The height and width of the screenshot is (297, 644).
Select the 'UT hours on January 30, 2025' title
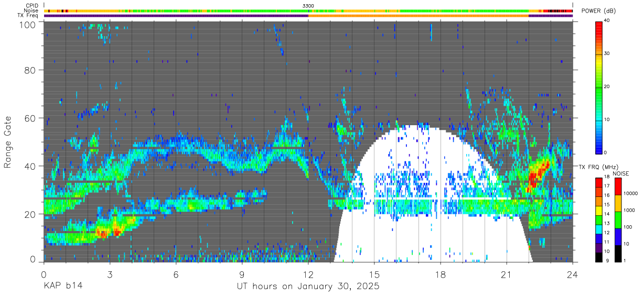308,287
